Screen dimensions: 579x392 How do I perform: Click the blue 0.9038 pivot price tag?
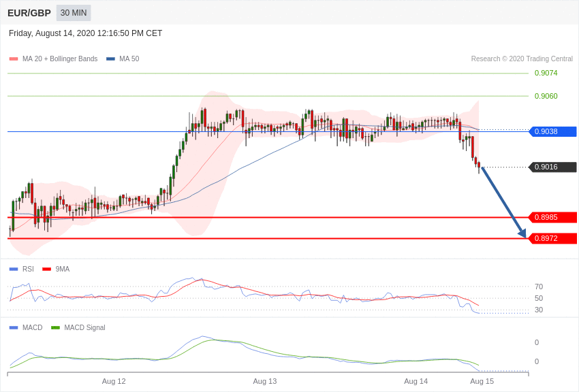click(x=553, y=131)
